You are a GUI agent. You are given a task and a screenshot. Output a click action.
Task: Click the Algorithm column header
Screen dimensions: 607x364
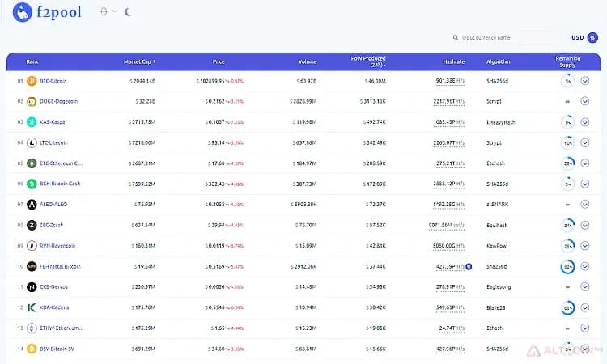pos(499,61)
